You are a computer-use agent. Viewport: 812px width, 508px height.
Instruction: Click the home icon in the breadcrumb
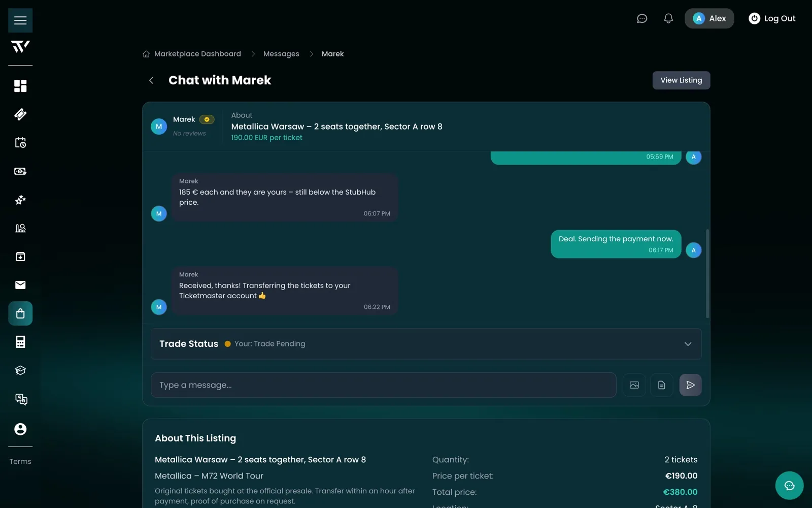(x=146, y=54)
